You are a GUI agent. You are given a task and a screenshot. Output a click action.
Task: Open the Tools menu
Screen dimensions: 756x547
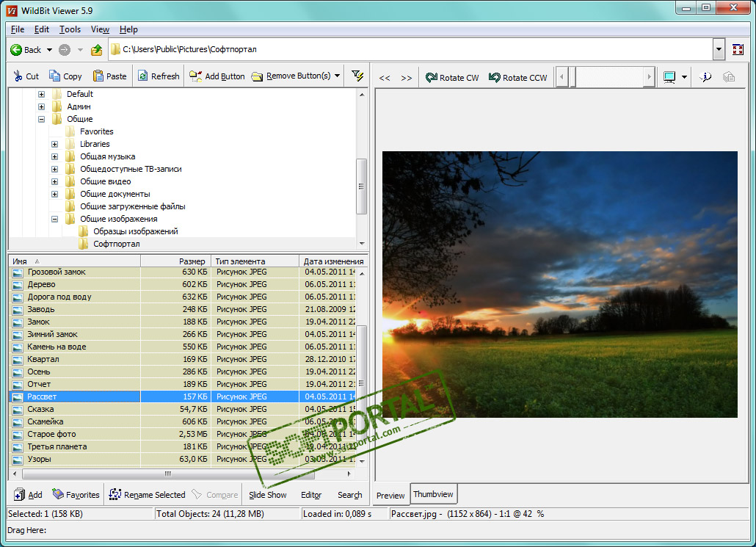70,29
